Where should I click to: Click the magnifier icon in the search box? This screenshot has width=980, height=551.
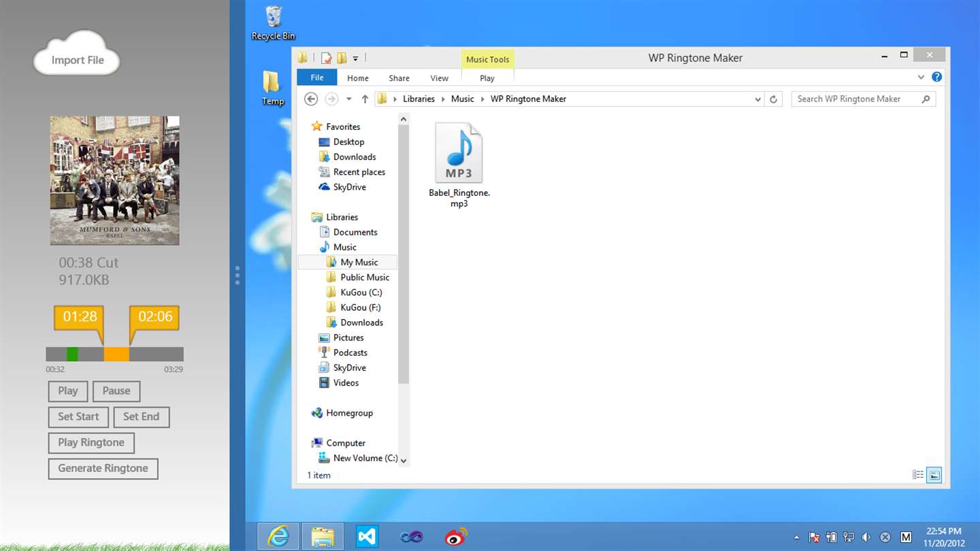[926, 99]
